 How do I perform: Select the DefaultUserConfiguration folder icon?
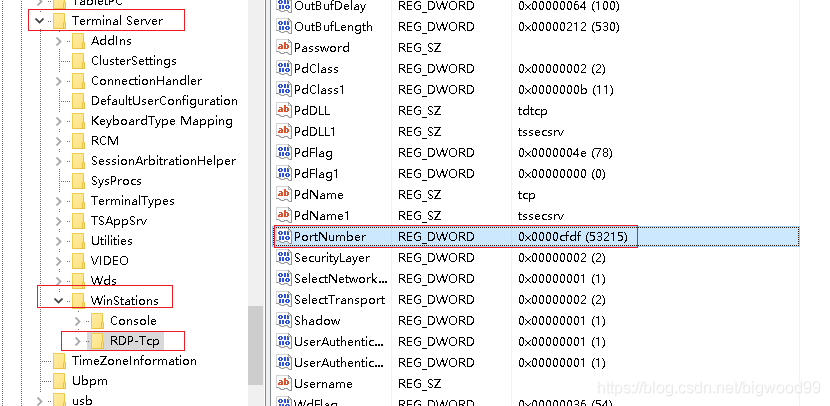click(78, 101)
